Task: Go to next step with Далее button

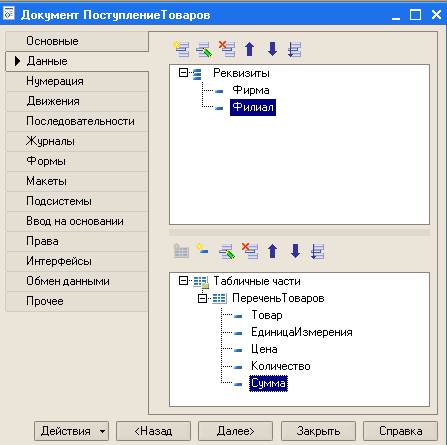Action: tap(235, 431)
